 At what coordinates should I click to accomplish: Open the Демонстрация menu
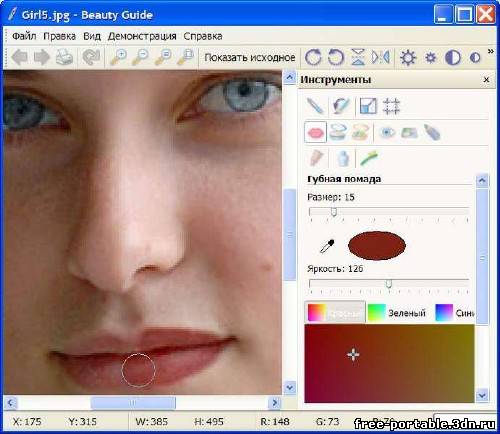click(x=142, y=36)
